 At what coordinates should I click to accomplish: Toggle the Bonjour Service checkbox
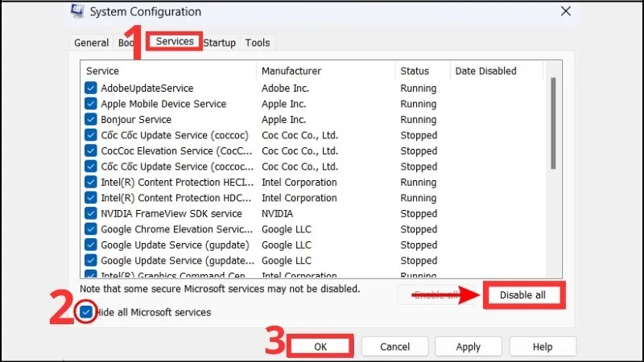pos(91,120)
